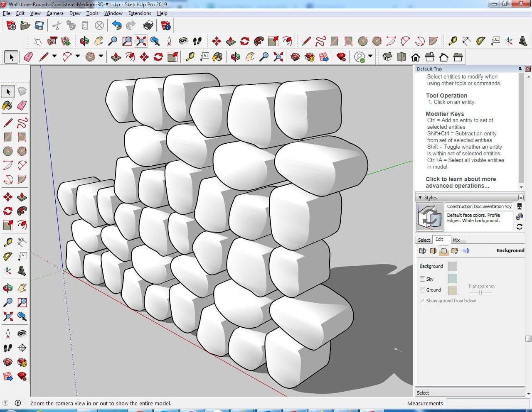Collapse the Styles panel section
The height and width of the screenshot is (412, 532).
click(420, 198)
